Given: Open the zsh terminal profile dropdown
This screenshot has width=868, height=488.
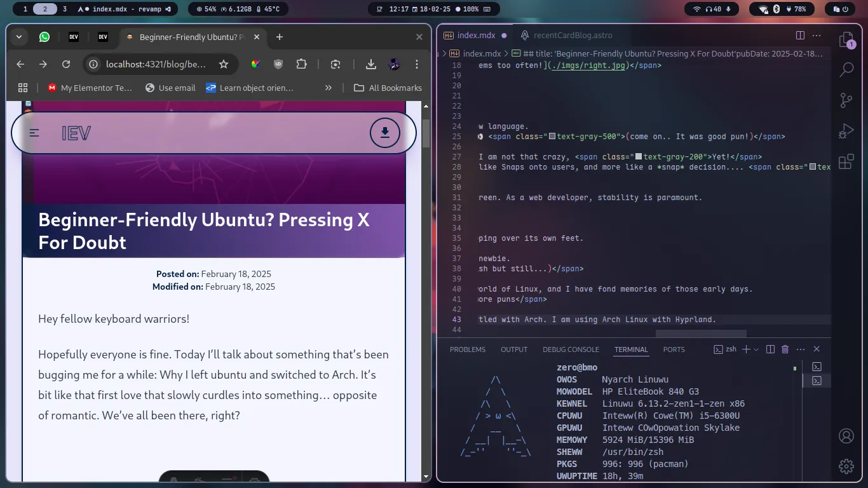Looking at the screenshot, I should pos(756,349).
